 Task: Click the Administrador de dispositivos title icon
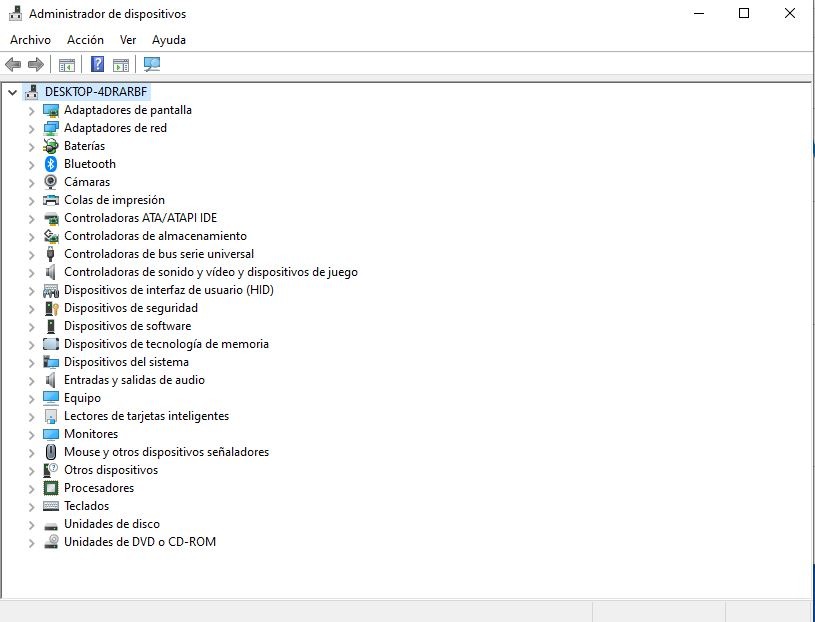tap(16, 14)
